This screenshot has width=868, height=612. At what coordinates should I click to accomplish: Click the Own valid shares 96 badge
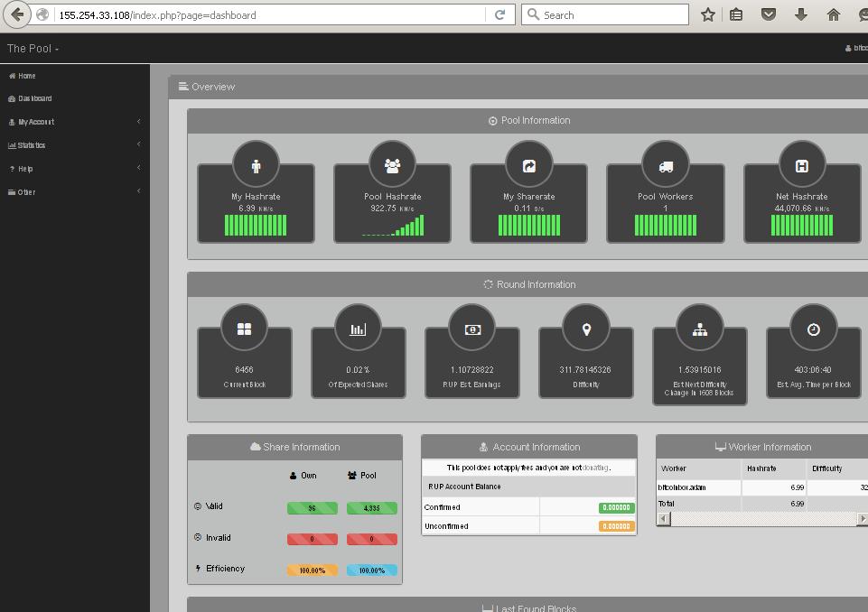tap(313, 508)
